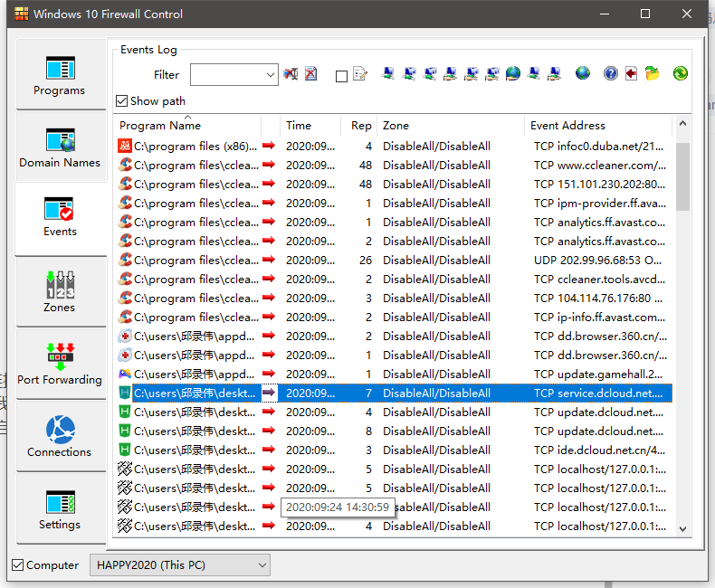Sort by the Program Name column header

pyautogui.click(x=187, y=126)
